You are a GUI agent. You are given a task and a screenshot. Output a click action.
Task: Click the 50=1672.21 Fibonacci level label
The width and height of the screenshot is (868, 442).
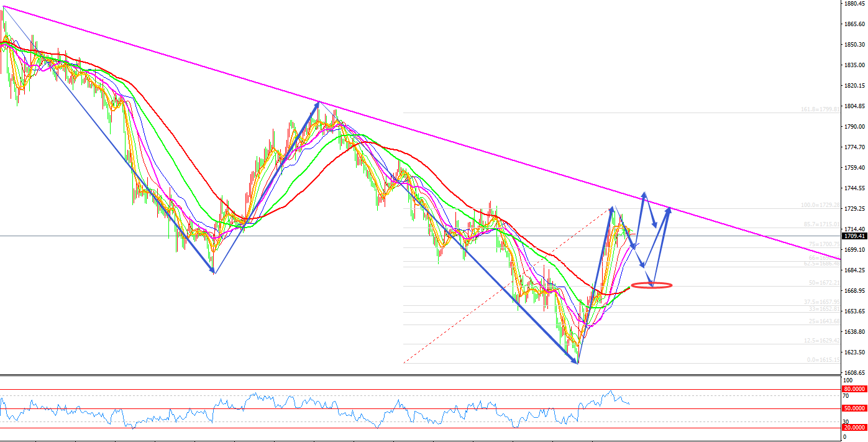click(x=823, y=283)
